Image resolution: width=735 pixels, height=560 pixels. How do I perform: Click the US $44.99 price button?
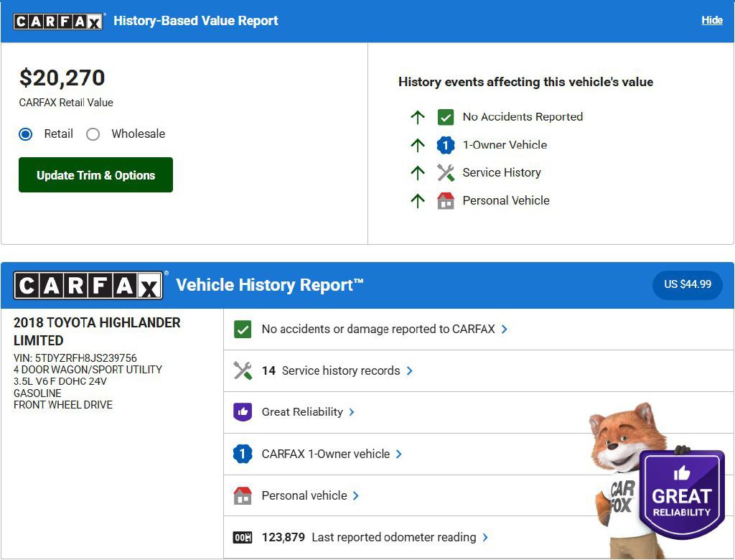[x=687, y=285]
